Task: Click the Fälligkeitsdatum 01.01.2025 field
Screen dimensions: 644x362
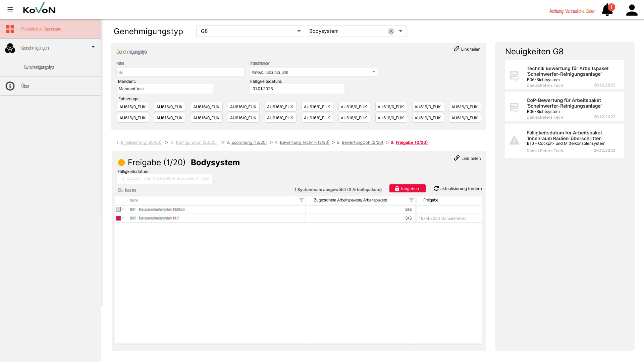Action: (297, 89)
